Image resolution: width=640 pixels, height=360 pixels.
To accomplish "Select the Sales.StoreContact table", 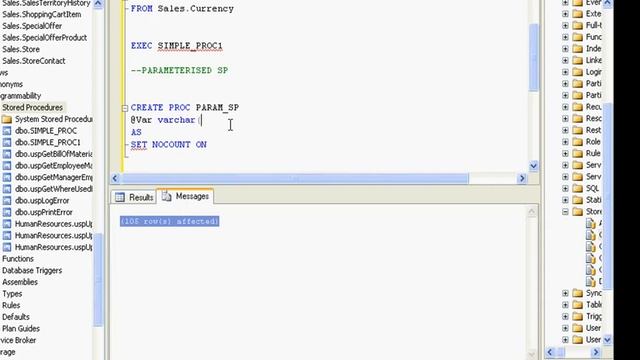I will coord(34,61).
